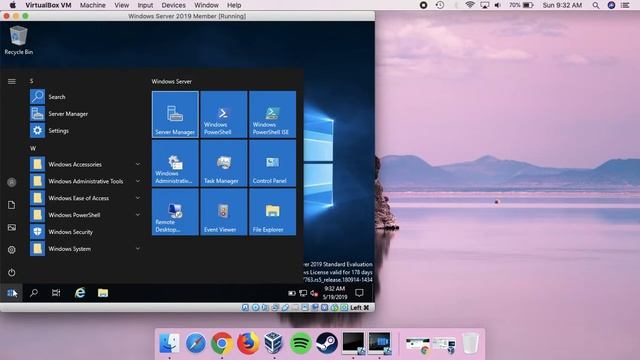Launch Internet Explorer from the taskbar
The image size is (640, 360).
tap(80, 293)
